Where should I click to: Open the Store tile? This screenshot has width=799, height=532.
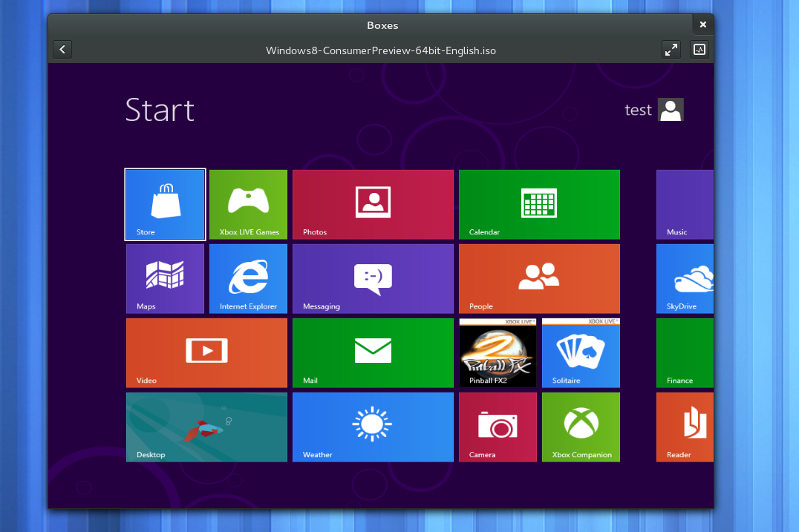click(x=165, y=204)
